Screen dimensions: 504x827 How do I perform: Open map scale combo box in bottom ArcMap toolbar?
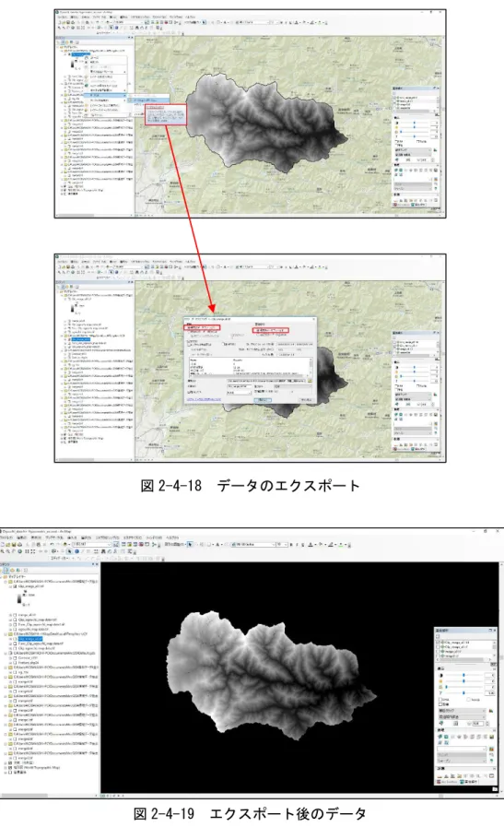[x=92, y=544]
